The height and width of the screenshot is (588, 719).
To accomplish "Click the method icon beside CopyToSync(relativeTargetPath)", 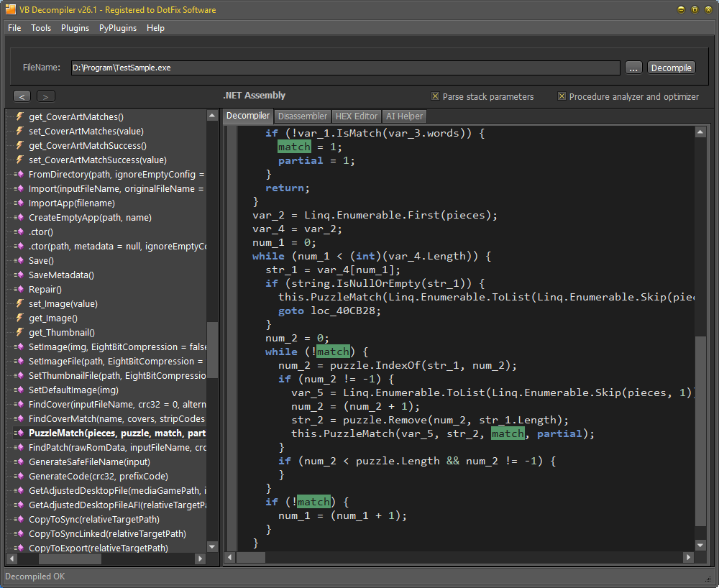I will (19, 519).
